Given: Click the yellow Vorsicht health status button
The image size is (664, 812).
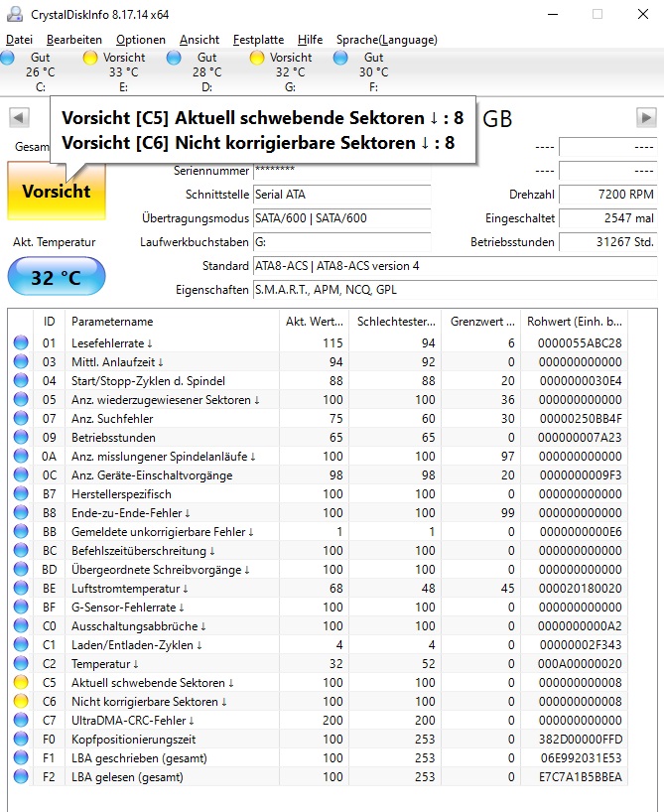Looking at the screenshot, I should click(x=57, y=192).
